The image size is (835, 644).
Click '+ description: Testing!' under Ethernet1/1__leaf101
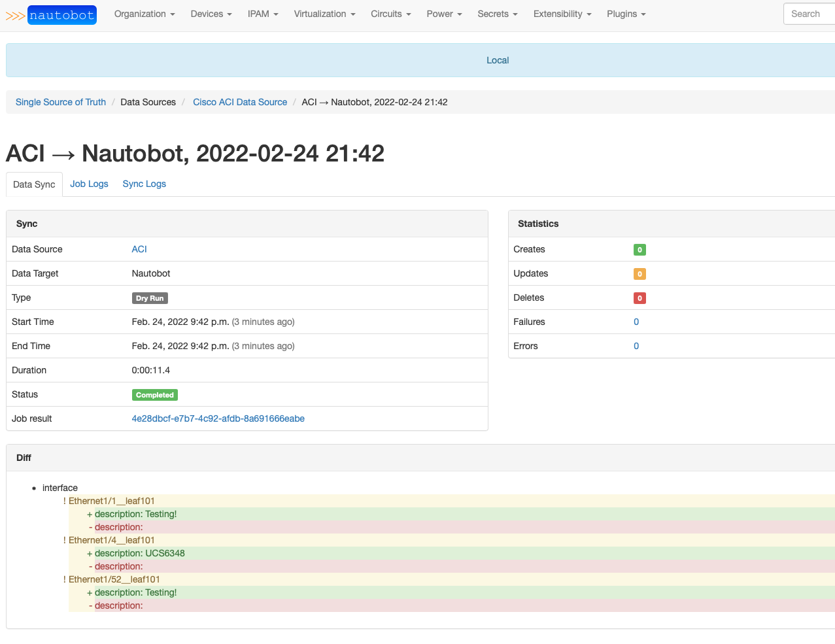[132, 514]
